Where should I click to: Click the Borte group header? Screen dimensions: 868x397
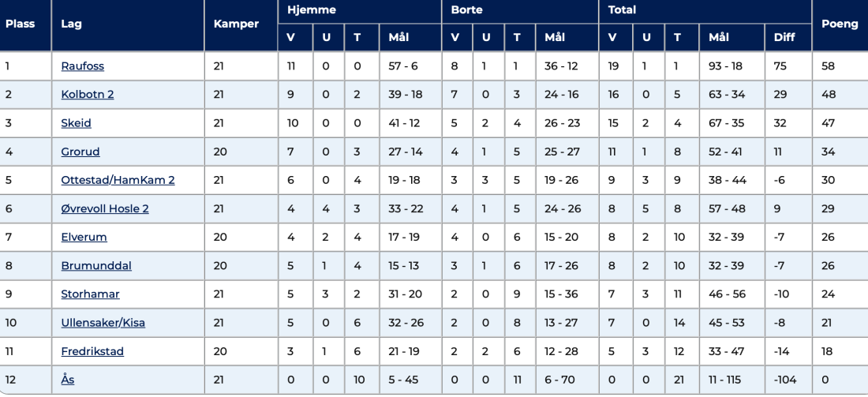pos(466,10)
